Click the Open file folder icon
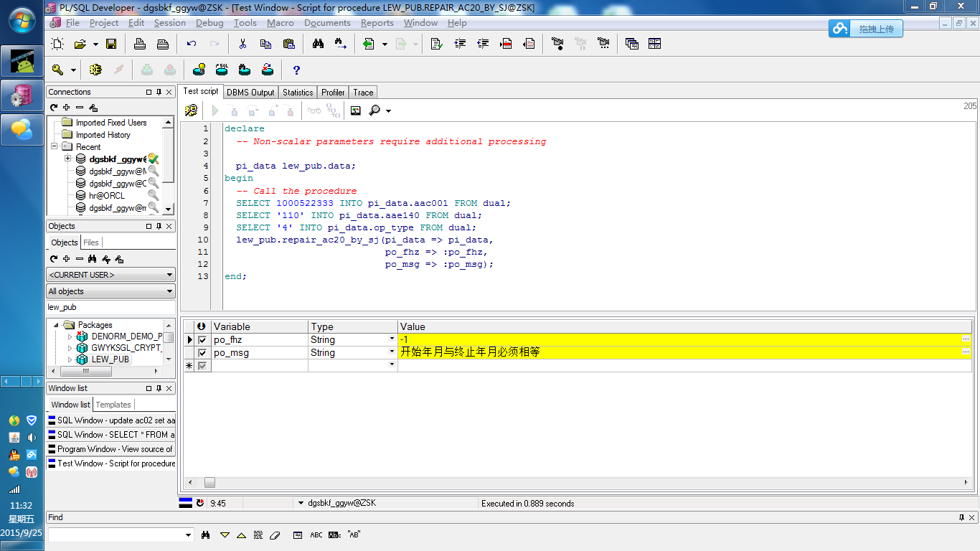The height and width of the screenshot is (551, 980). tap(80, 44)
